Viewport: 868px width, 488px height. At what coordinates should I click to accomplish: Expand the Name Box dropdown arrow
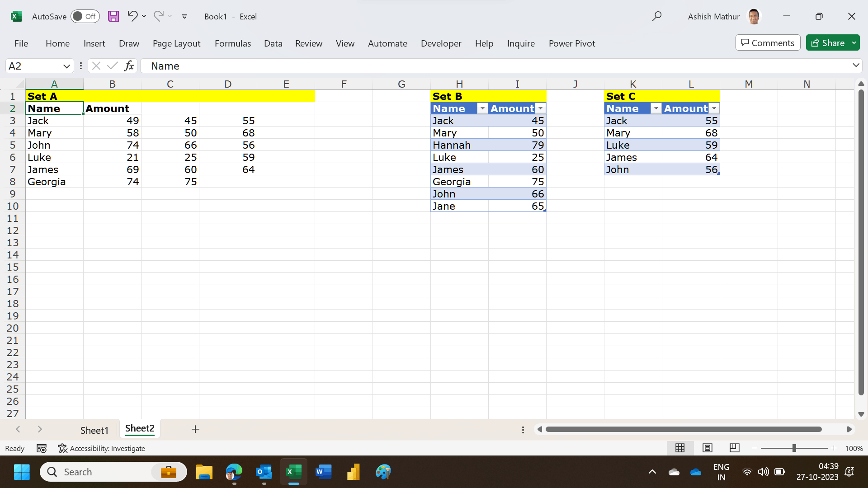click(x=66, y=66)
